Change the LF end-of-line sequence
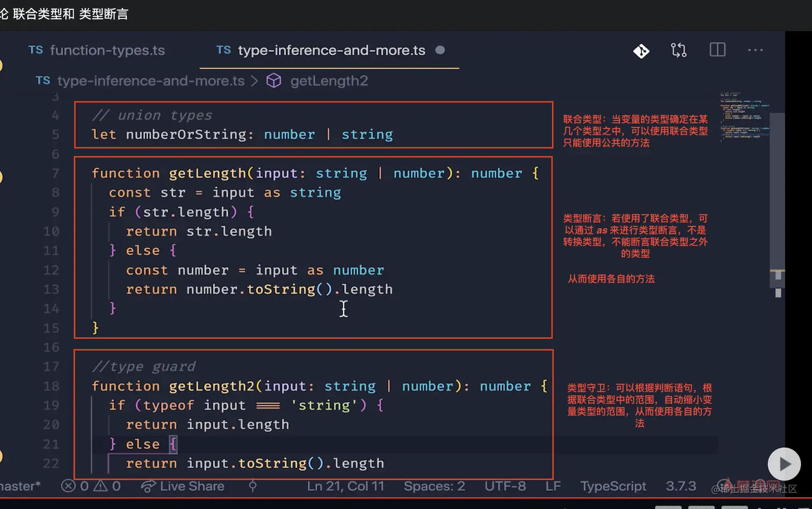The width and height of the screenshot is (812, 509). 553,486
